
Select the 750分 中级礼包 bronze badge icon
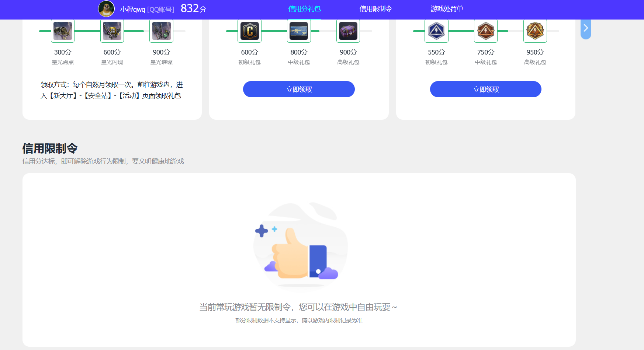click(x=486, y=31)
